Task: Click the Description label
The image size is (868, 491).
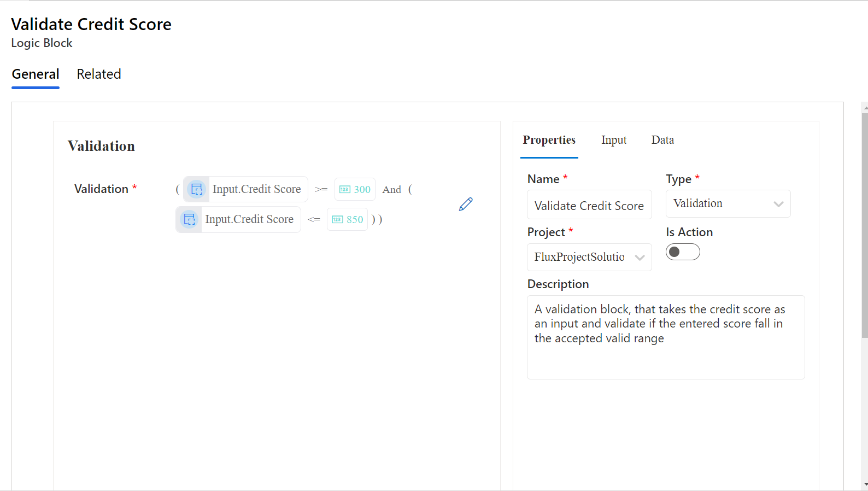Action: pyautogui.click(x=558, y=284)
